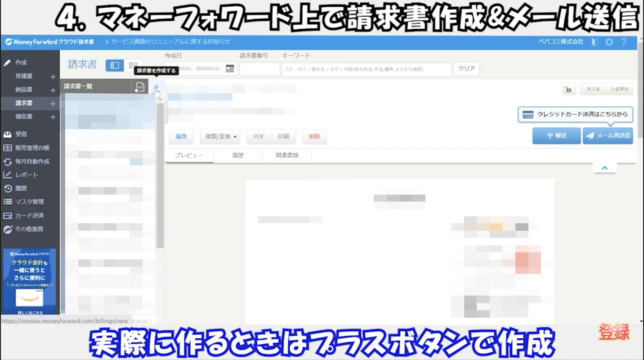Image resolution: width=644 pixels, height=360 pixels.
Task: Open the 毎月自動作成 automatic creation section
Action: pyautogui.click(x=31, y=161)
